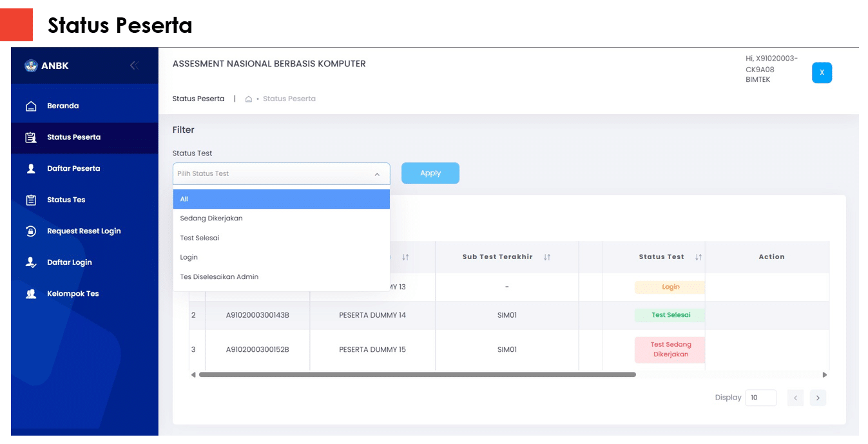The height and width of the screenshot is (444, 868).
Task: Click participant ID A9102000300143B
Action: (258, 316)
